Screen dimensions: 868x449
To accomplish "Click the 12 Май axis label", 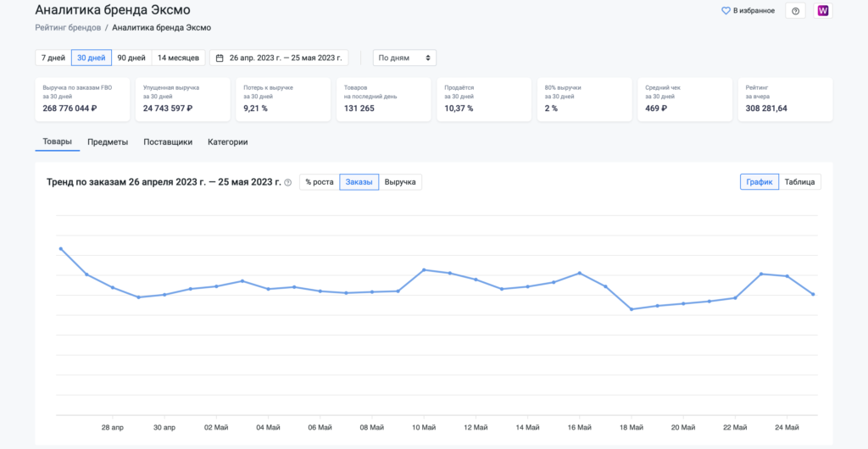I will coord(476,428).
